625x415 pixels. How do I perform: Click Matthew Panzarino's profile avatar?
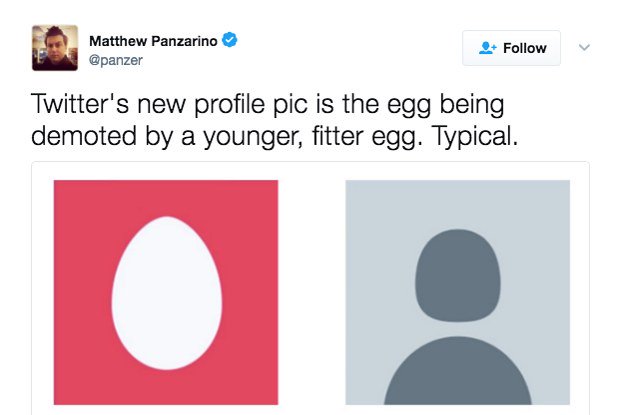coord(55,48)
